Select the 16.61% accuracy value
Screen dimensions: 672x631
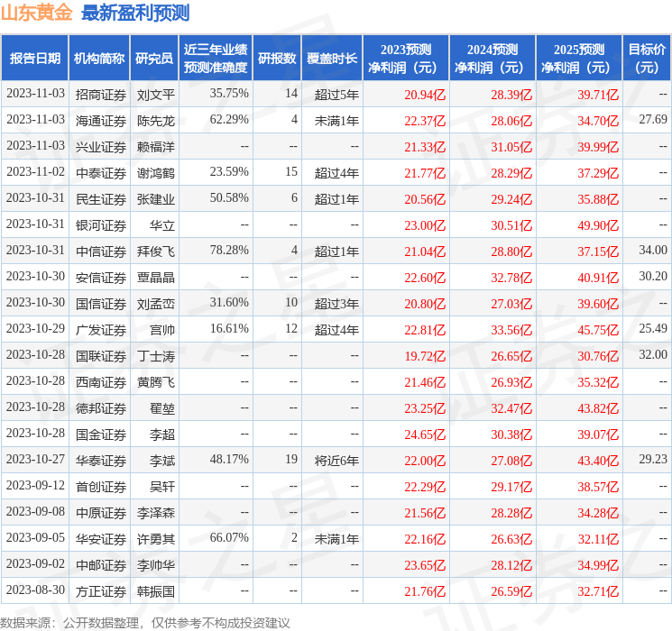(x=229, y=328)
